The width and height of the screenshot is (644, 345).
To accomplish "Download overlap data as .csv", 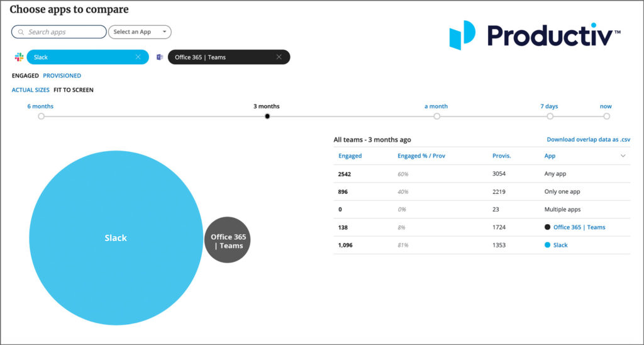I will tap(589, 140).
